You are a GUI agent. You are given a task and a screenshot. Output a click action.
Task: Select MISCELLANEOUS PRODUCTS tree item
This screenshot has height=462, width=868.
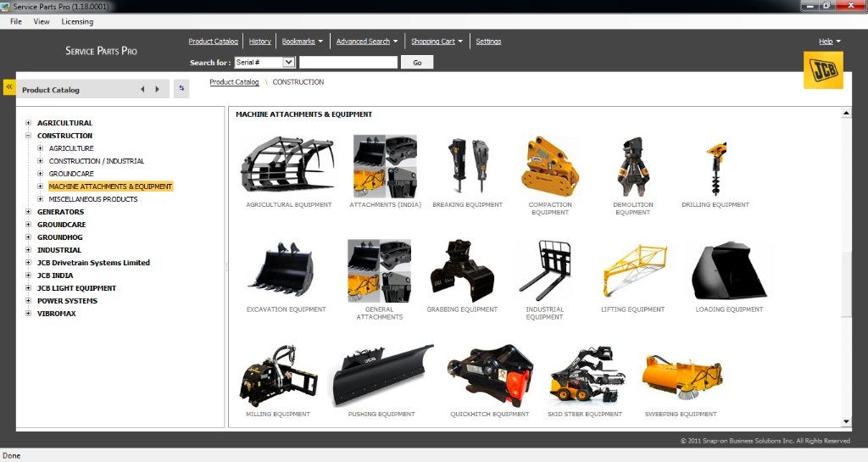click(x=93, y=199)
